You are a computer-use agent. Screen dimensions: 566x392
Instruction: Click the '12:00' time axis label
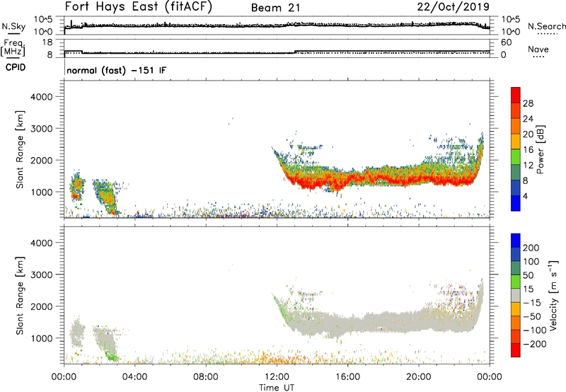pyautogui.click(x=277, y=377)
